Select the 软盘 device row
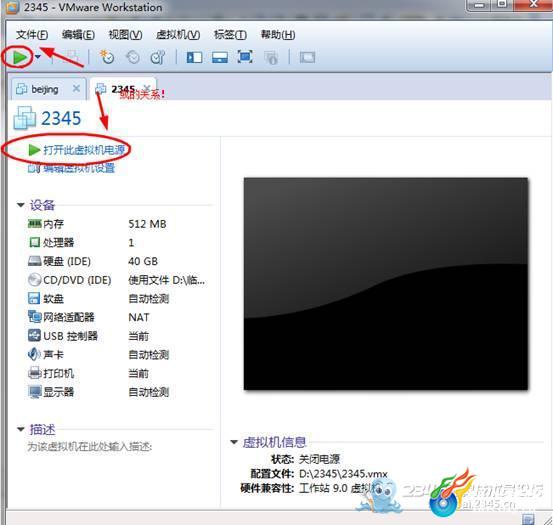This screenshot has height=525, width=553. pos(116,299)
